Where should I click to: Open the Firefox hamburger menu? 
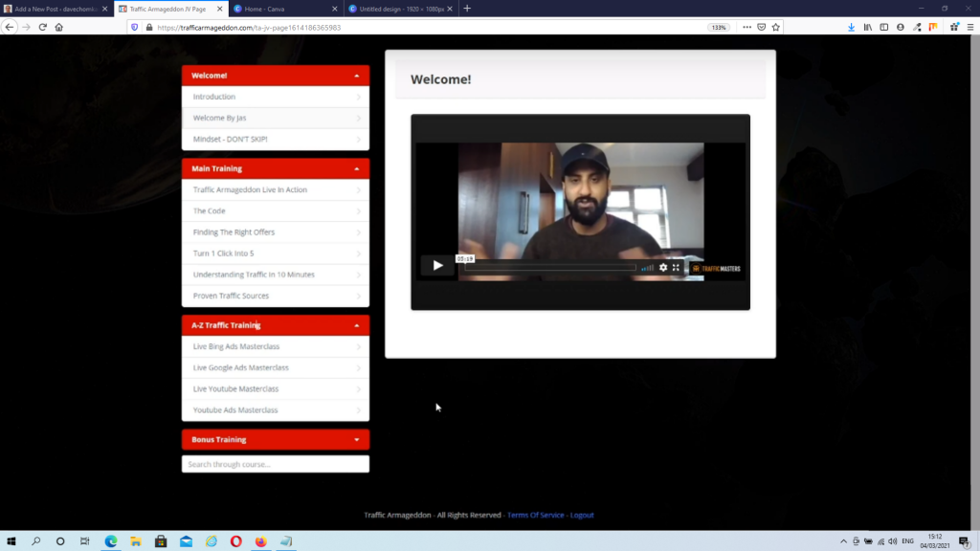[970, 28]
